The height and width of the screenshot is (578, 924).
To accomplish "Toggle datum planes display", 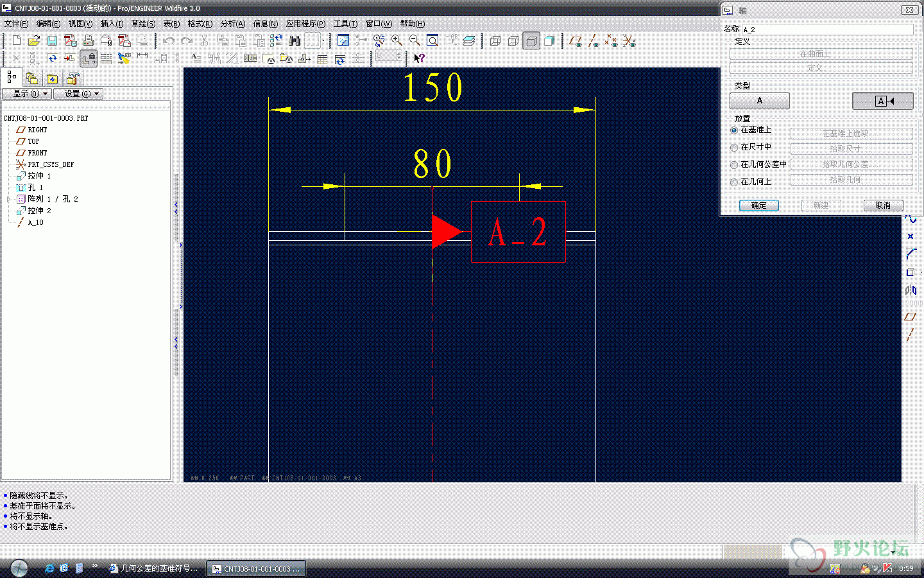I will pyautogui.click(x=576, y=41).
